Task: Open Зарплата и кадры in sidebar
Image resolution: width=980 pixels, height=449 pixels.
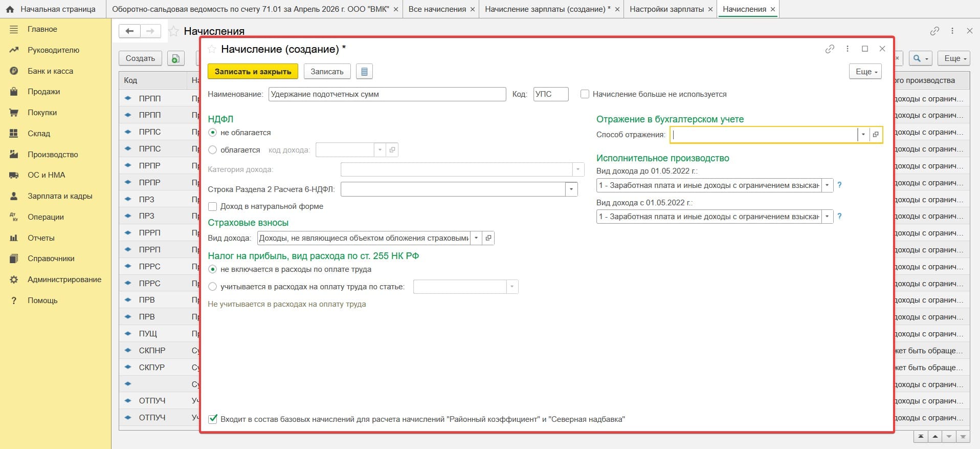Action: tap(60, 196)
